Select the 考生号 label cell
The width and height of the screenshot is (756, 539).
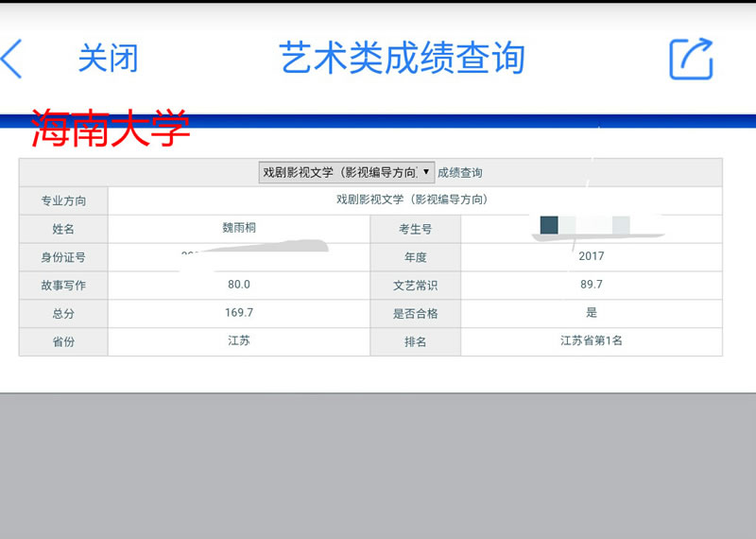point(415,229)
